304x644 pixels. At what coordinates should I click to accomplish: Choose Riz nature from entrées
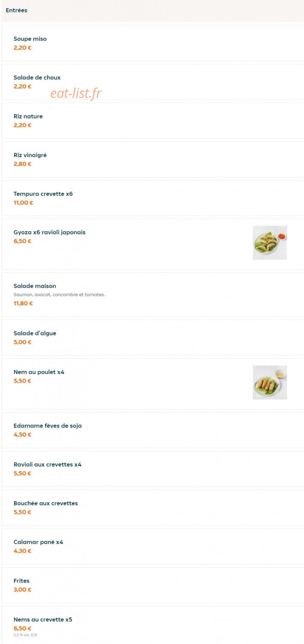(153, 121)
